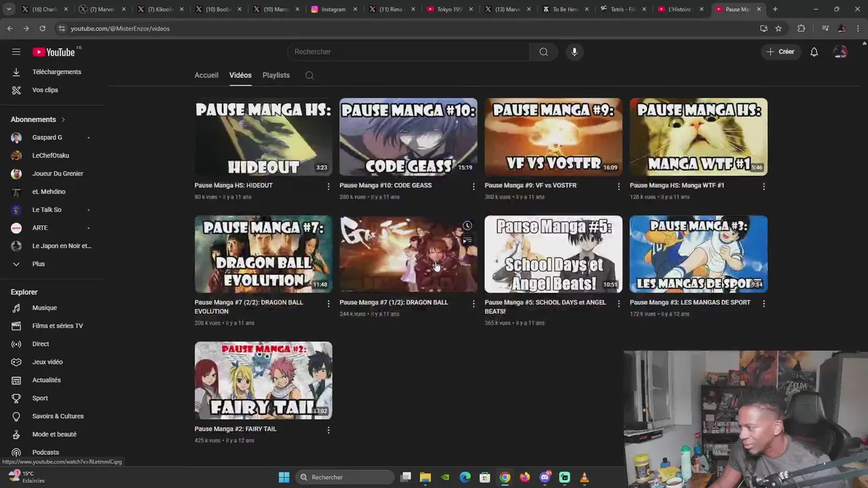
Task: Open title Pause Manga #9: VF vs VOSTFR
Action: point(530,185)
